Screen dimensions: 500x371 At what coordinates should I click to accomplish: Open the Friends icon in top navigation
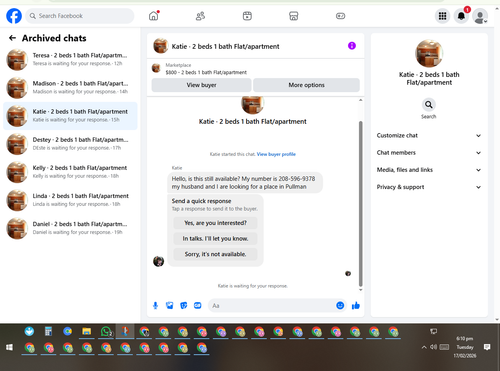(x=200, y=16)
